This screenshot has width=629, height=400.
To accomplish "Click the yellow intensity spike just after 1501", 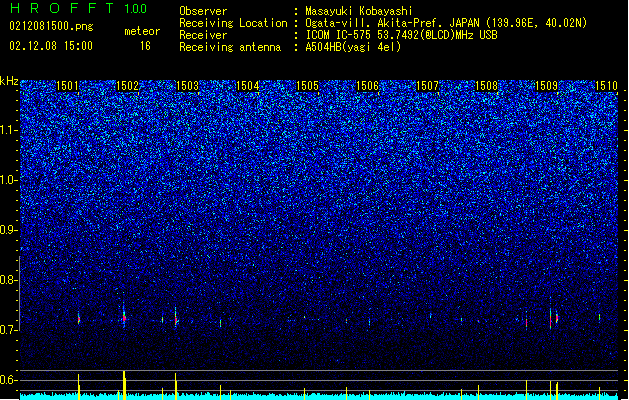I will (x=79, y=387).
